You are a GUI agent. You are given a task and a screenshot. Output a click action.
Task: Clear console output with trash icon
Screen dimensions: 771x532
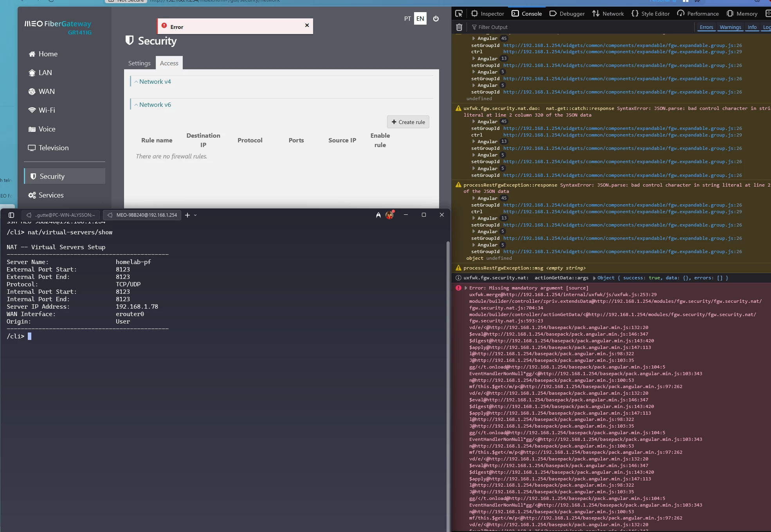pyautogui.click(x=459, y=27)
